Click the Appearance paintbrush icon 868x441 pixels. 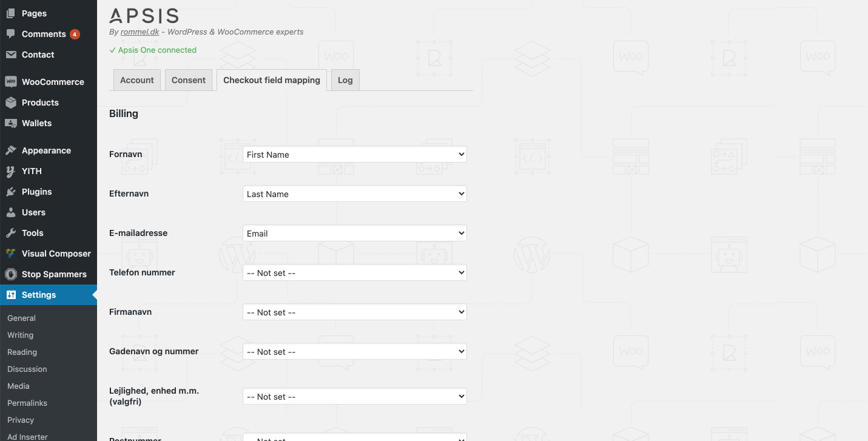[11, 150]
